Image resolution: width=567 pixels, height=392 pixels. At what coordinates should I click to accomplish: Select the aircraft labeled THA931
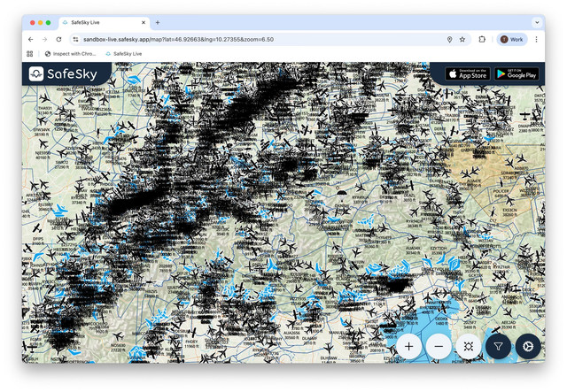click(x=45, y=98)
